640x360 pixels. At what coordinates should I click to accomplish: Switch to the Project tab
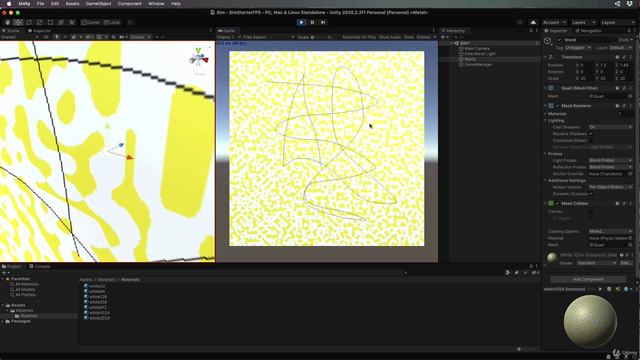[11, 267]
